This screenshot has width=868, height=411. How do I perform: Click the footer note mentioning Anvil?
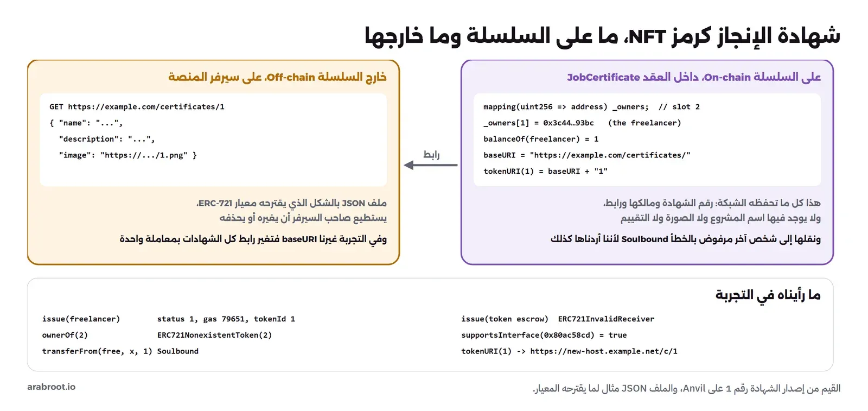point(686,389)
